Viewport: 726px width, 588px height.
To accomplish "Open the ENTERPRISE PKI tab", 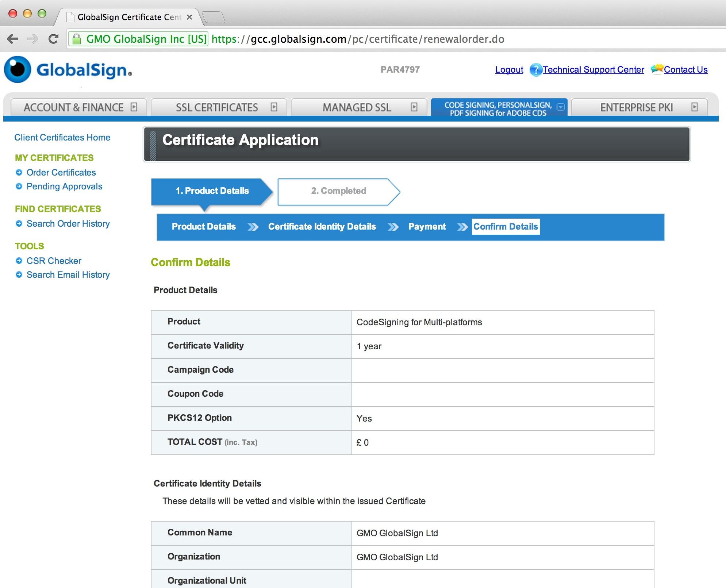I will (x=639, y=107).
